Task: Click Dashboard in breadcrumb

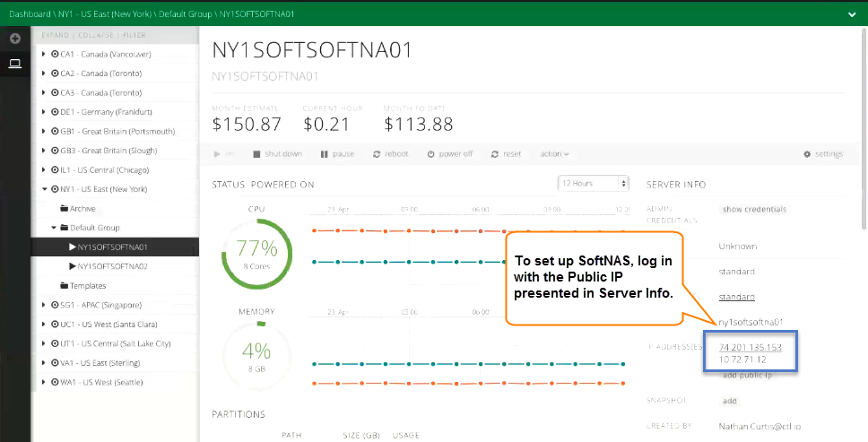Action: coord(29,13)
